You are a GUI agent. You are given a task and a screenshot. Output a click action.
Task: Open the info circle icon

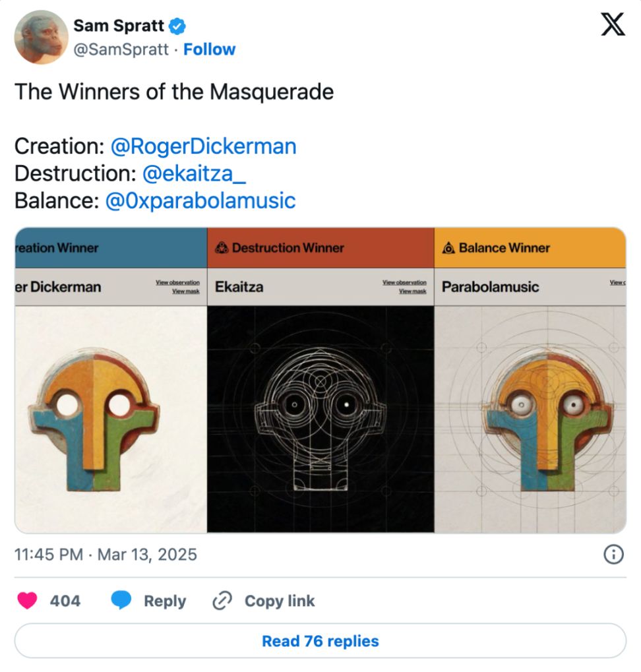[613, 554]
